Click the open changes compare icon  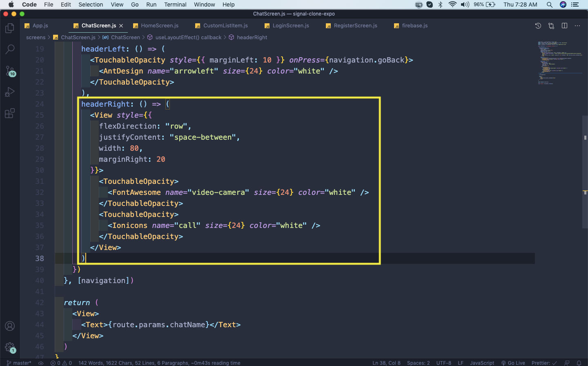(x=551, y=26)
